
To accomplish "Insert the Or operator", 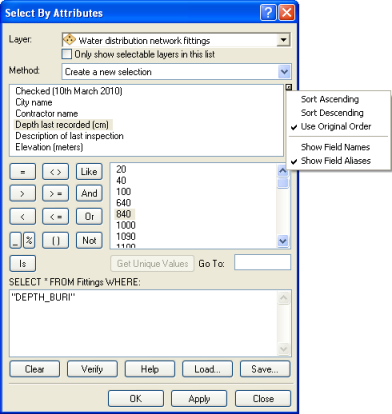I will pyautogui.click(x=89, y=217).
